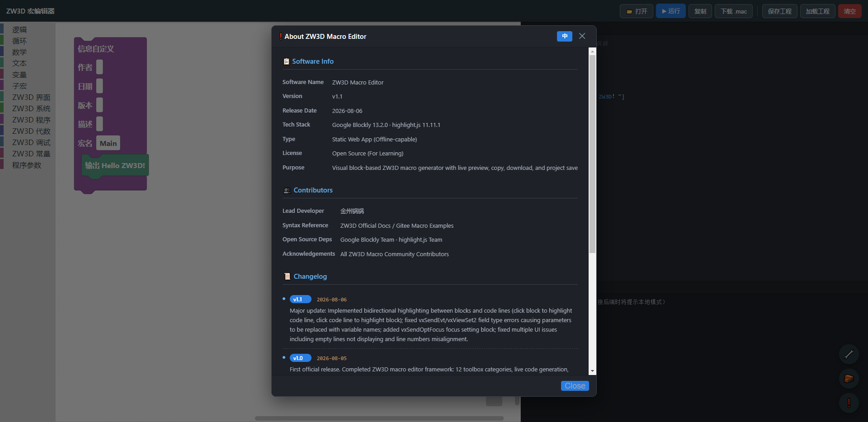This screenshot has width=868, height=422.
Task: Click the wrench tool floating icon
Action: [849, 354]
